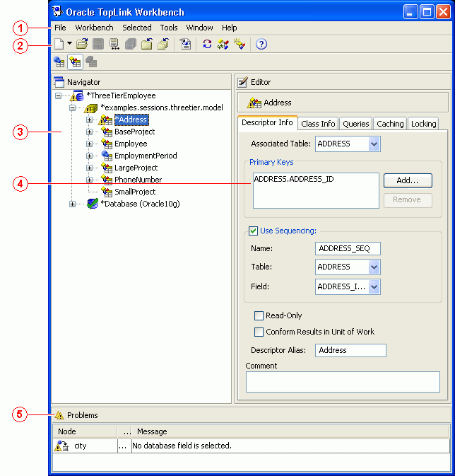455x476 pixels.
Task: Click the Database checkmark icon in the tree
Action: (93, 204)
